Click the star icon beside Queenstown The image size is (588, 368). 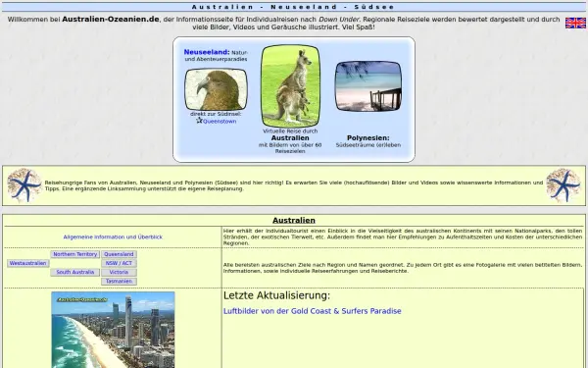point(199,121)
